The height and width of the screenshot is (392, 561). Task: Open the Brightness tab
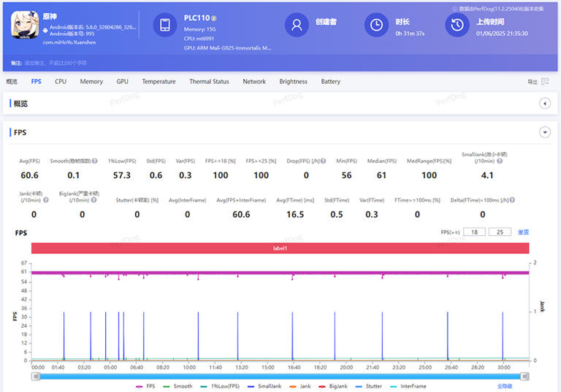pyautogui.click(x=294, y=82)
